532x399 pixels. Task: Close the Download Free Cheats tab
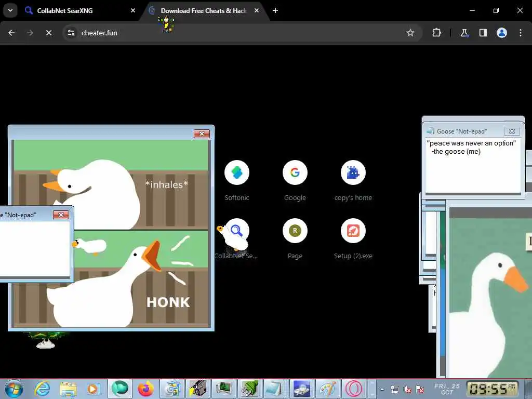257,10
